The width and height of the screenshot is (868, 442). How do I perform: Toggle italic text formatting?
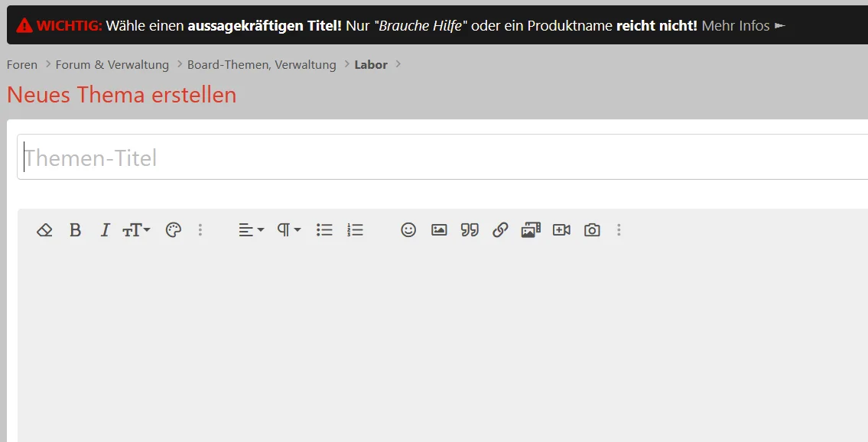[105, 230]
